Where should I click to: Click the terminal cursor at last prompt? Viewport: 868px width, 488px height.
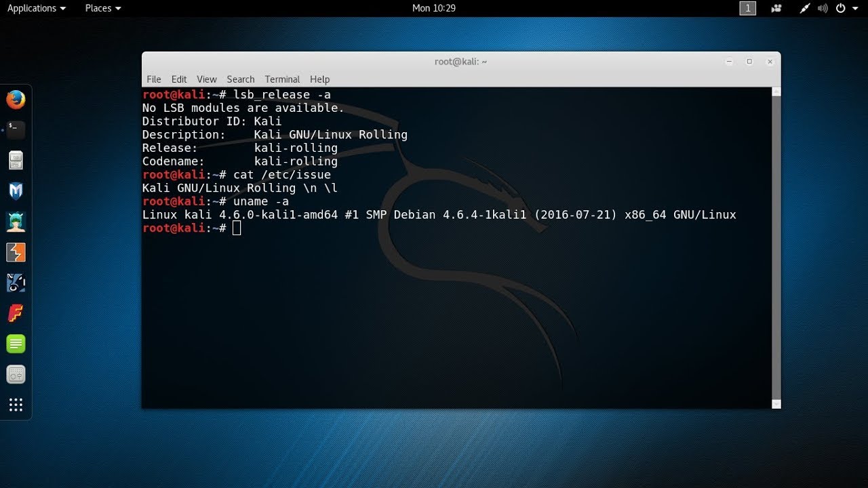pyautogui.click(x=237, y=228)
